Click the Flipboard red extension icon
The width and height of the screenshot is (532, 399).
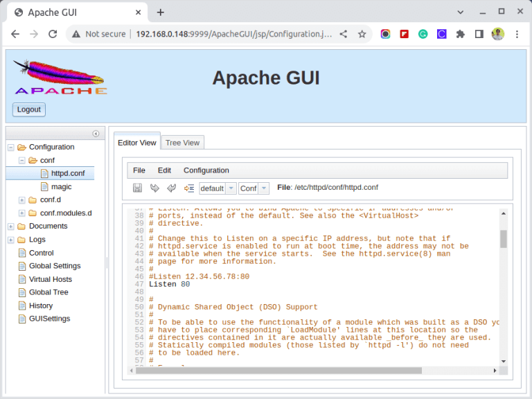coord(404,34)
